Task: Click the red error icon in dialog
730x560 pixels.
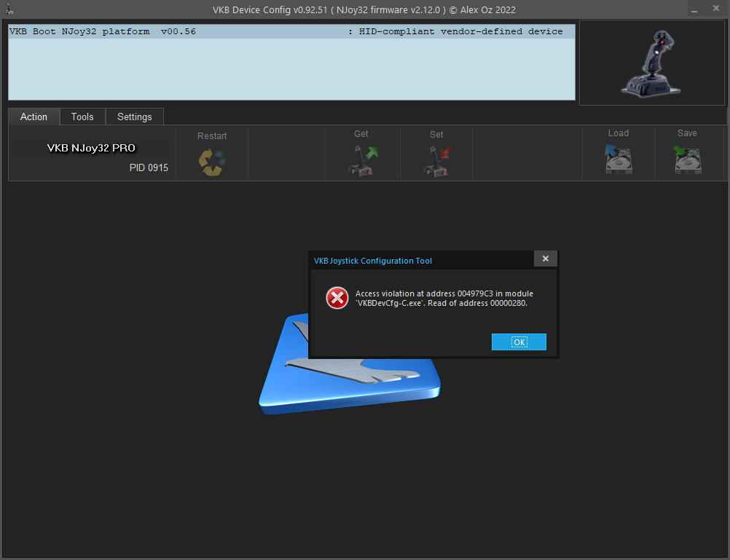Action: click(337, 298)
